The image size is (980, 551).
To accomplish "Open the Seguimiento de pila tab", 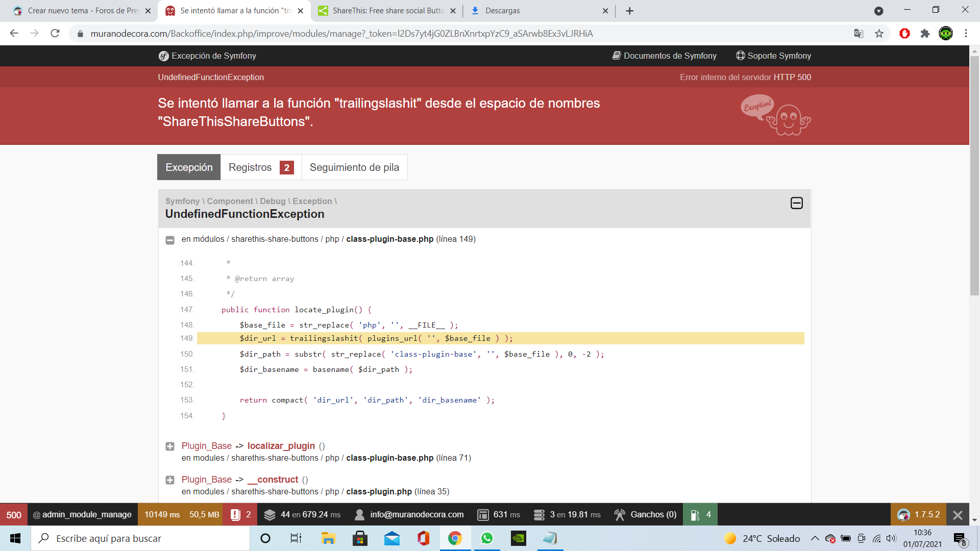I will (x=354, y=167).
